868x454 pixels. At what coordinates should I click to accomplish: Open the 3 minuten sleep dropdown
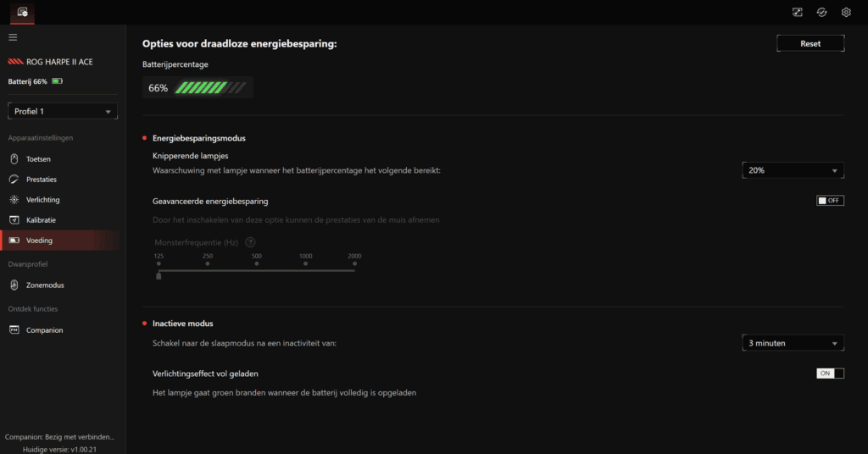click(x=793, y=343)
